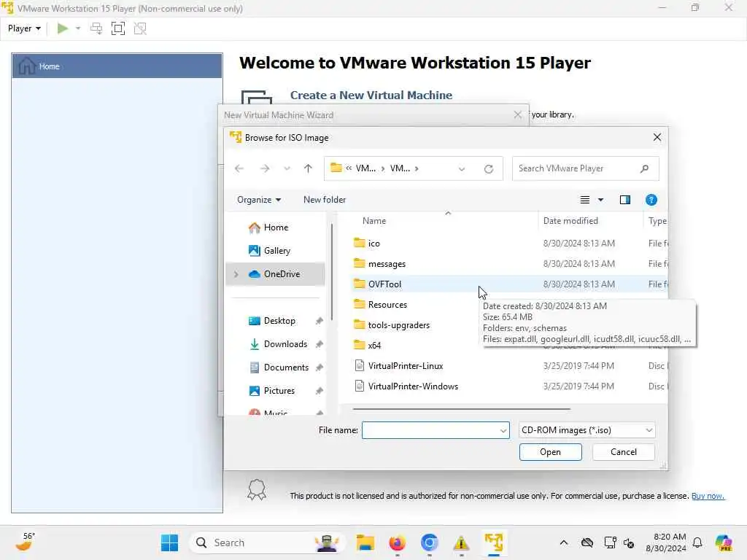Click the horizontal scrollbar in file list

coord(461,408)
